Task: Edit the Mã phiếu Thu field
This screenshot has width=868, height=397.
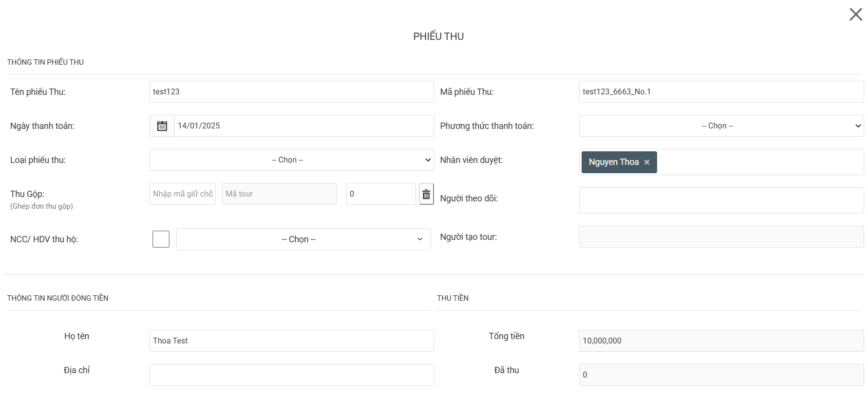Action: (x=721, y=92)
